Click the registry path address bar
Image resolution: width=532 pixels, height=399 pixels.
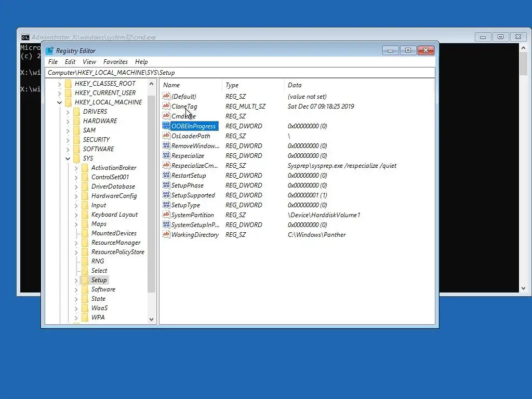(240, 73)
